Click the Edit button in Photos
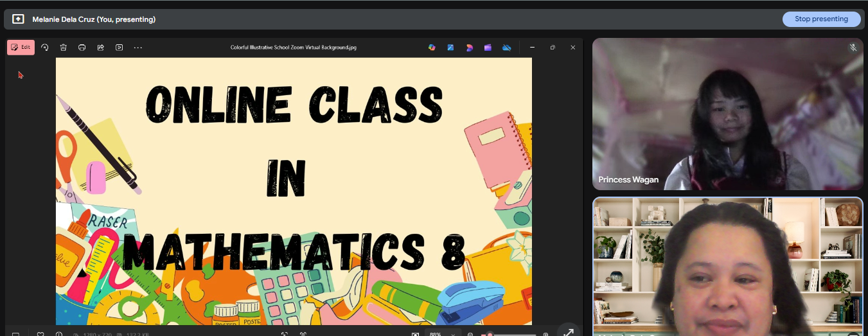The height and width of the screenshot is (336, 868). 21,47
